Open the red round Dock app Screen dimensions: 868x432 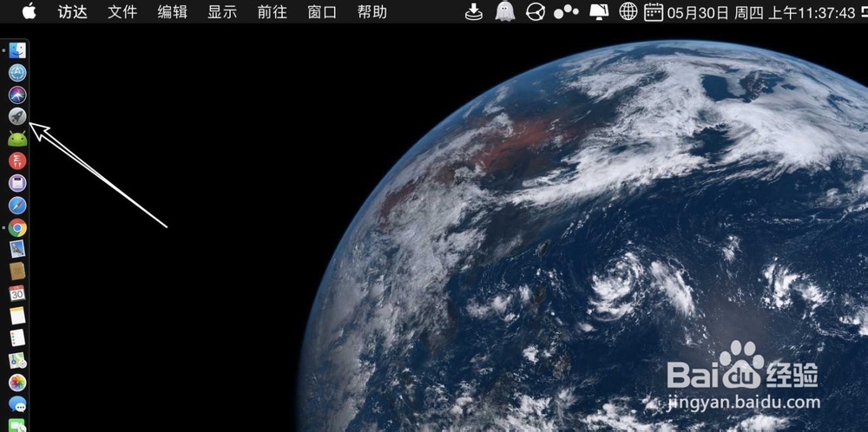17,161
